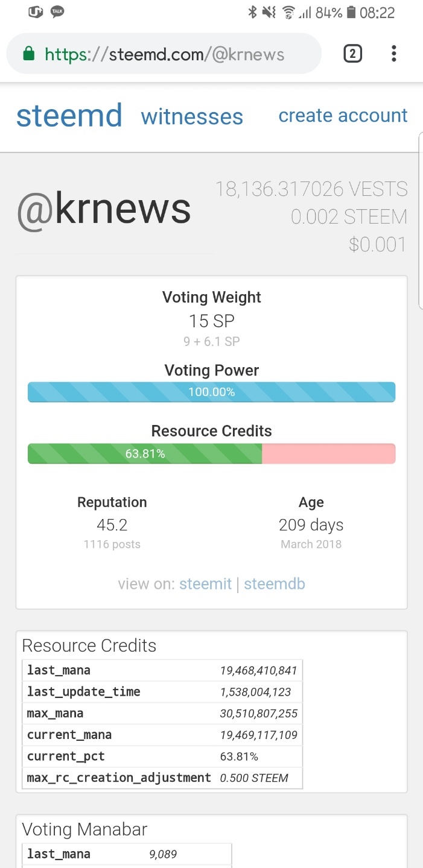Click the Voting Power 100.00% progress bar
The height and width of the screenshot is (868, 423).
click(211, 392)
